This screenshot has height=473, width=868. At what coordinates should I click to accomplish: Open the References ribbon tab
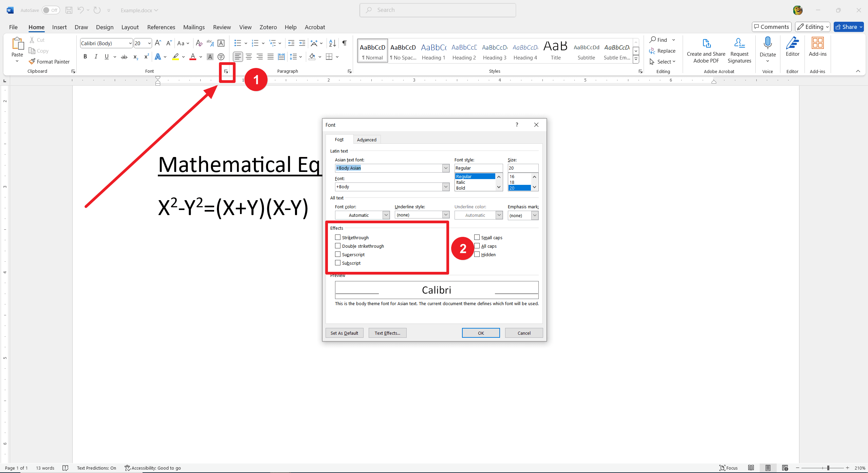coord(161,27)
